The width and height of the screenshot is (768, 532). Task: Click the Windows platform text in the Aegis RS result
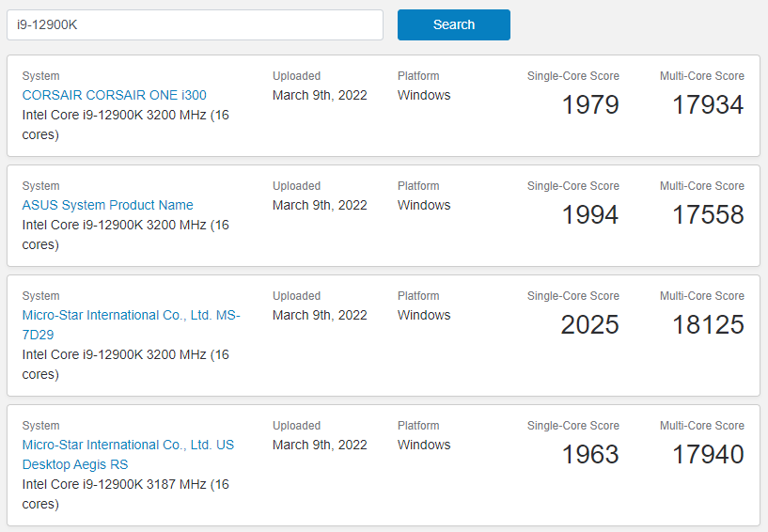point(424,445)
